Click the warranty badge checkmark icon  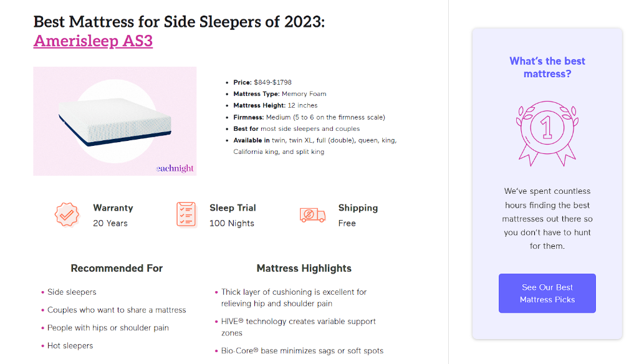click(67, 214)
